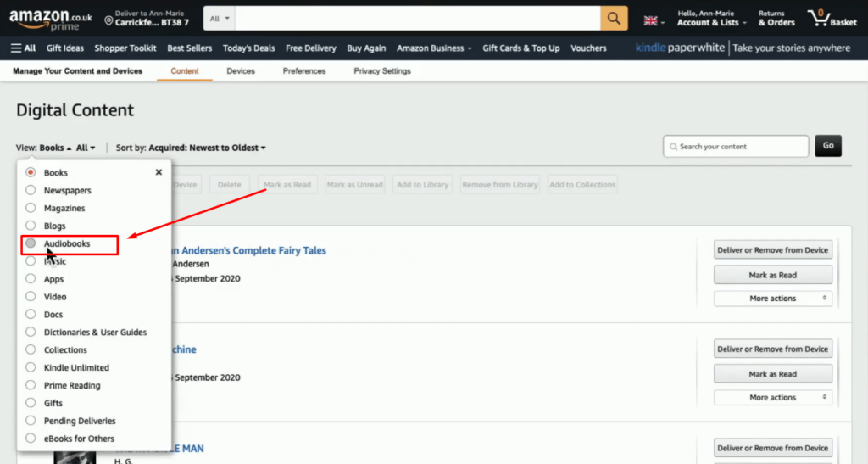The image size is (868, 464).
Task: Click Deliver or Remove from Device for Fairy Tales
Action: click(x=773, y=249)
